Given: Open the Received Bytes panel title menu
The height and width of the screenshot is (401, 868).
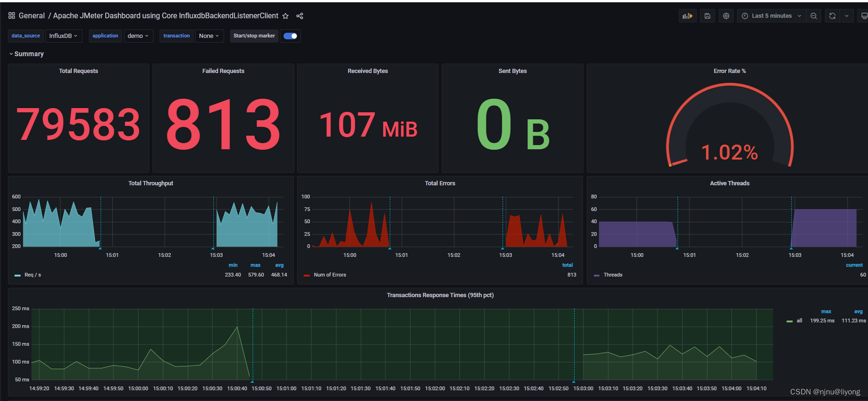Looking at the screenshot, I should tap(368, 71).
